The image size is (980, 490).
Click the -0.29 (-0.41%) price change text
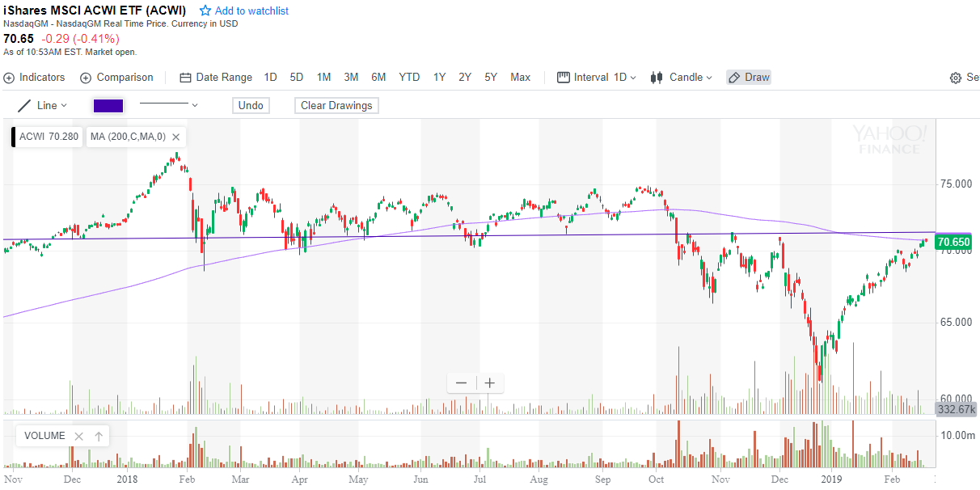pos(81,38)
